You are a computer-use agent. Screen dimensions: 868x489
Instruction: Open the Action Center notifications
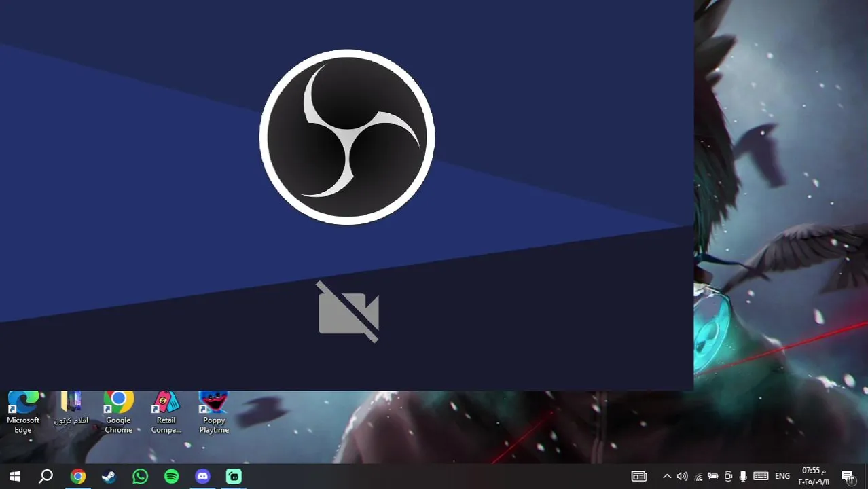tap(848, 477)
